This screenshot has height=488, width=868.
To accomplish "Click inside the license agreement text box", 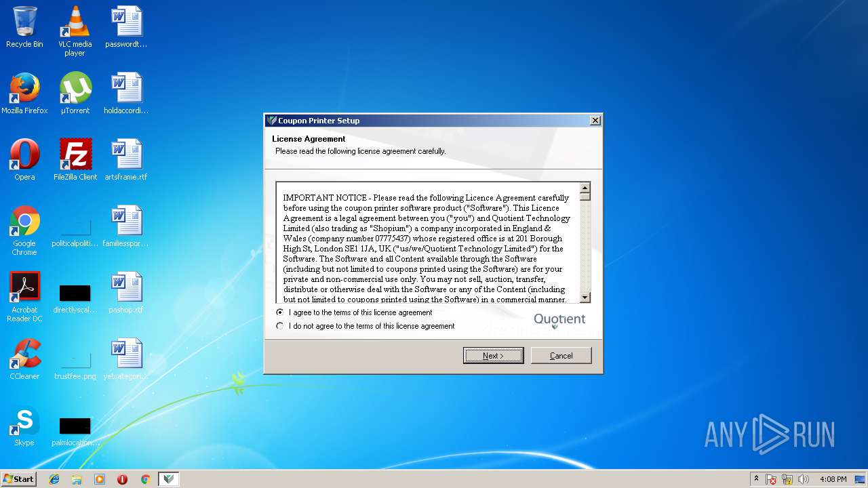I will pyautogui.click(x=428, y=243).
